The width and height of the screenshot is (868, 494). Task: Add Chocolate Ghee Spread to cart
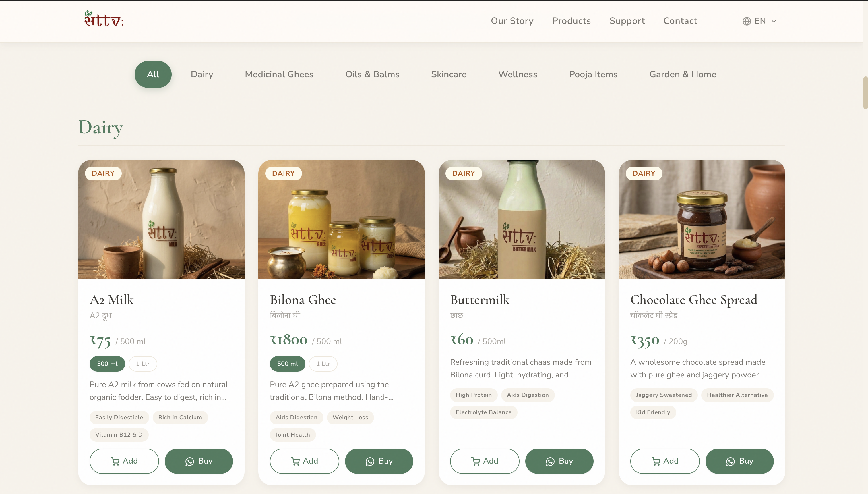tap(664, 461)
